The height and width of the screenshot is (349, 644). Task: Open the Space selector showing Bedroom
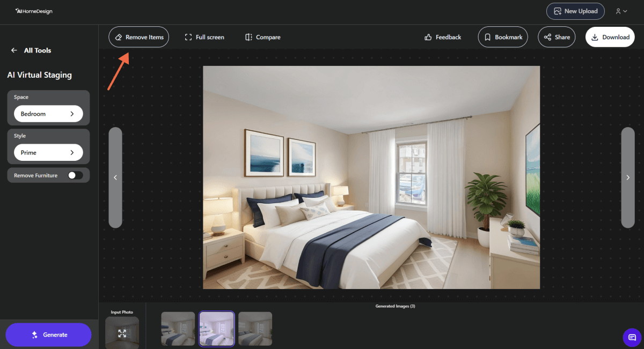point(48,114)
